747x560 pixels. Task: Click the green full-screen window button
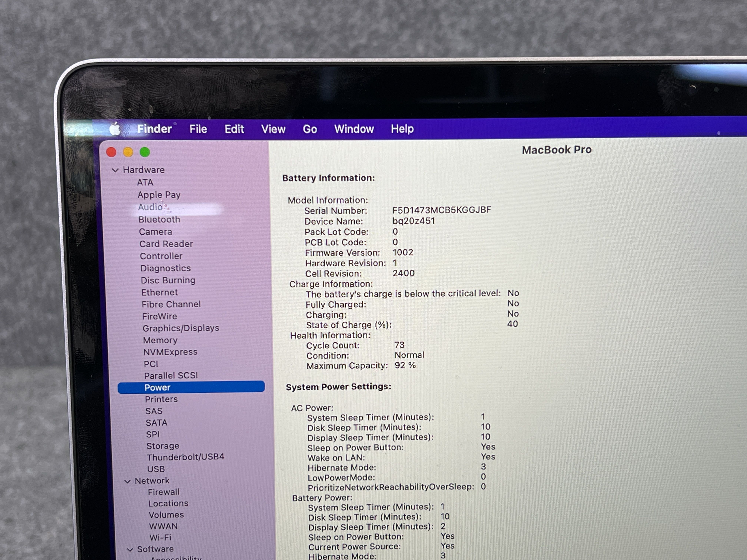pos(145,152)
